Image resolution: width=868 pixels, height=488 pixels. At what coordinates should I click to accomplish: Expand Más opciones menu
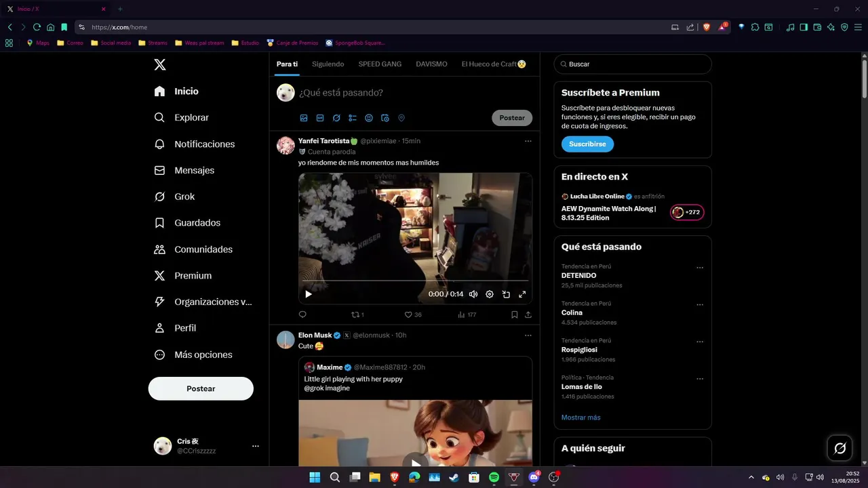click(x=193, y=354)
